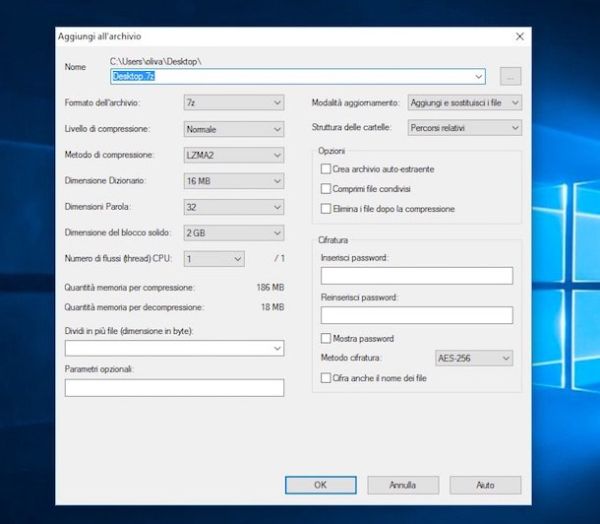This screenshot has width=600, height=524.
Task: Open the Formato dell'archivio dropdown
Action: (x=234, y=102)
